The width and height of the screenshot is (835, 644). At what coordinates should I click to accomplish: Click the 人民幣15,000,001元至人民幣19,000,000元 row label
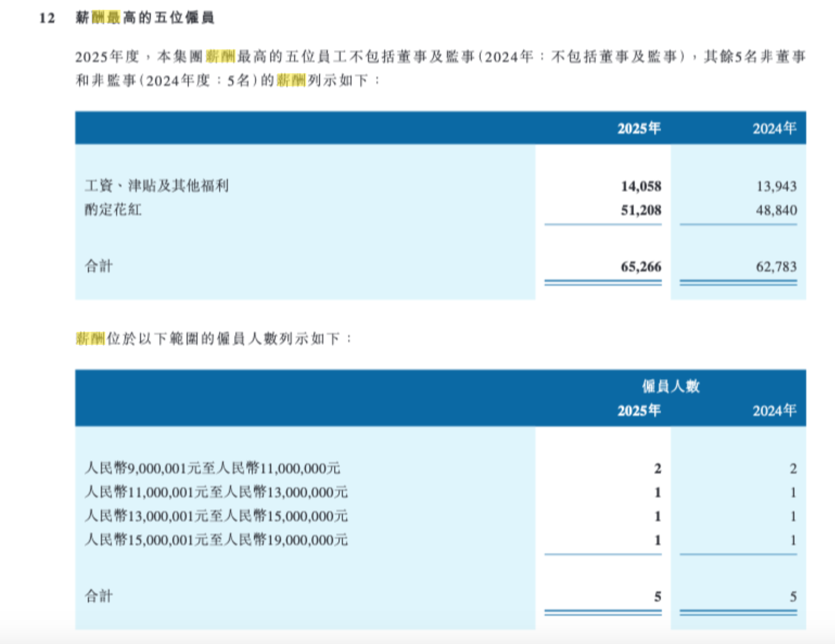point(216,540)
